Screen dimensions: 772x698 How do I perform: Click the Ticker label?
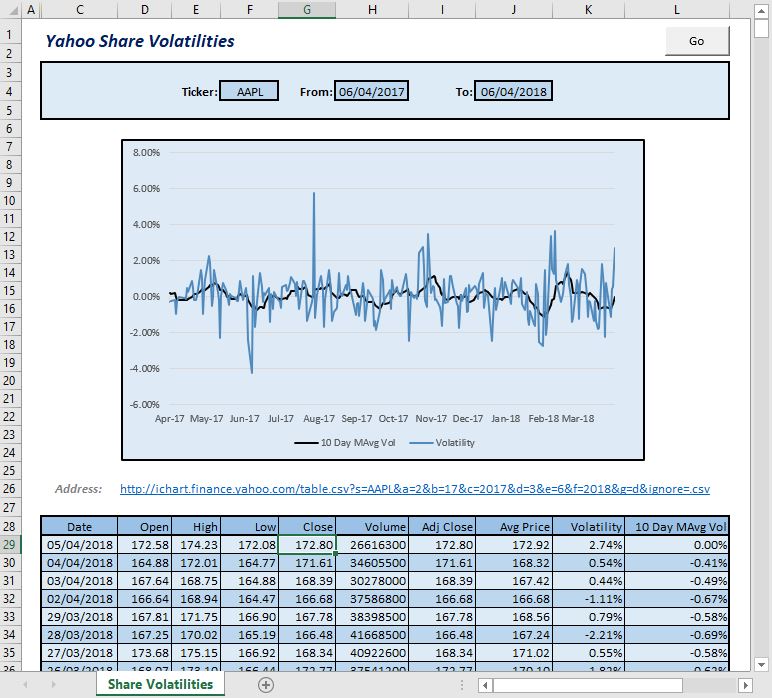[x=199, y=92]
